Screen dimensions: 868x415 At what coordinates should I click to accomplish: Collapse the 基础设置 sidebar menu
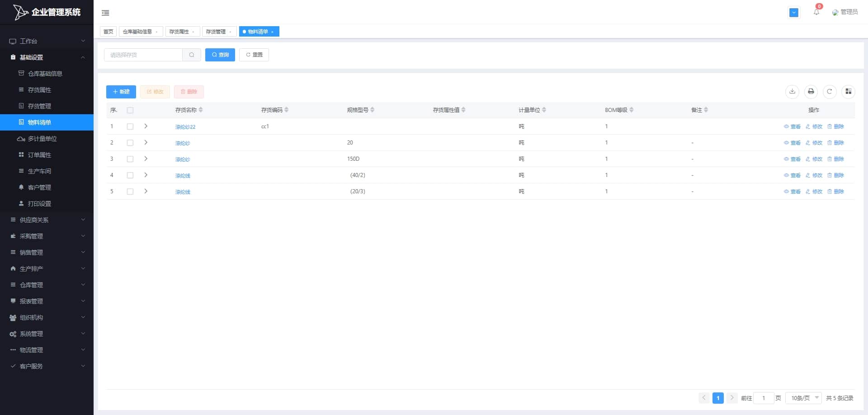pyautogui.click(x=47, y=57)
